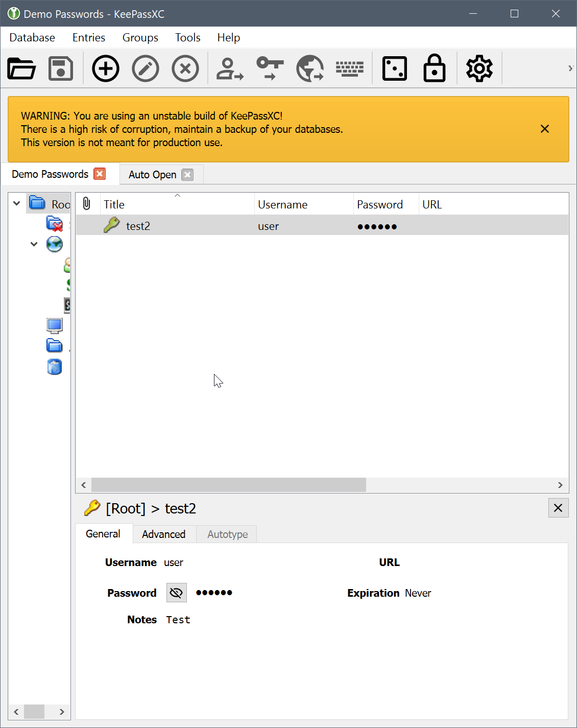Close the Demo Passwords tab

click(100, 174)
